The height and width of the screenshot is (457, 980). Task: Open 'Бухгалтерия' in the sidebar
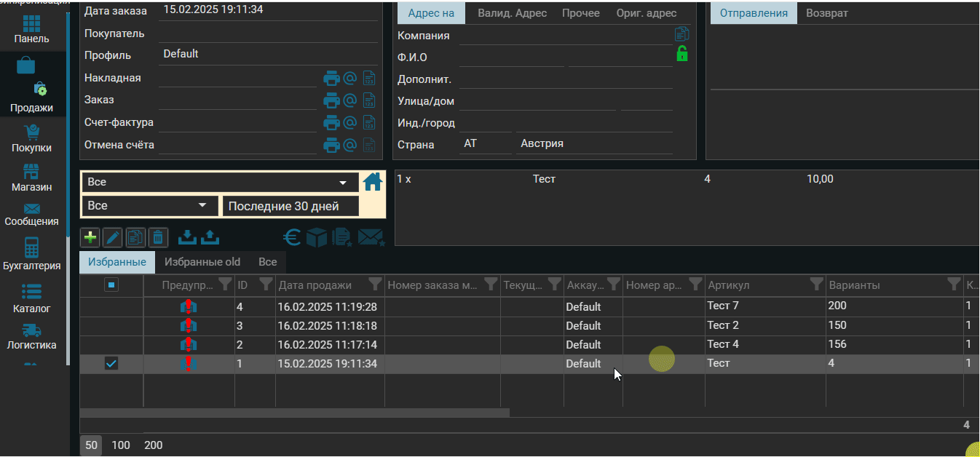pos(32,255)
